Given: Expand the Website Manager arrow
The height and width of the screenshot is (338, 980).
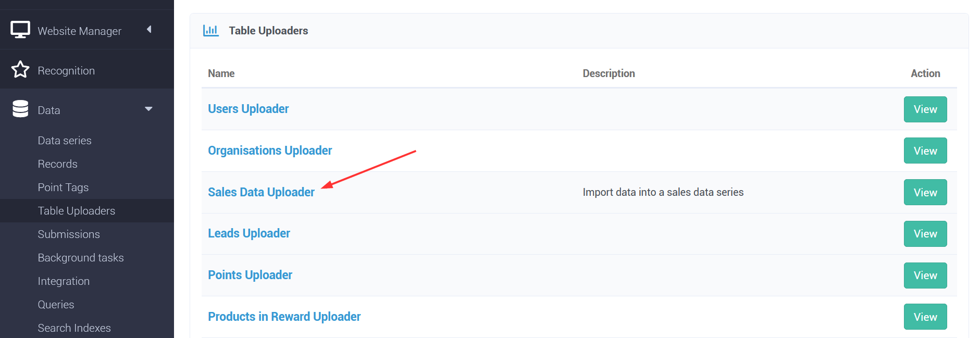Looking at the screenshot, I should (x=149, y=29).
